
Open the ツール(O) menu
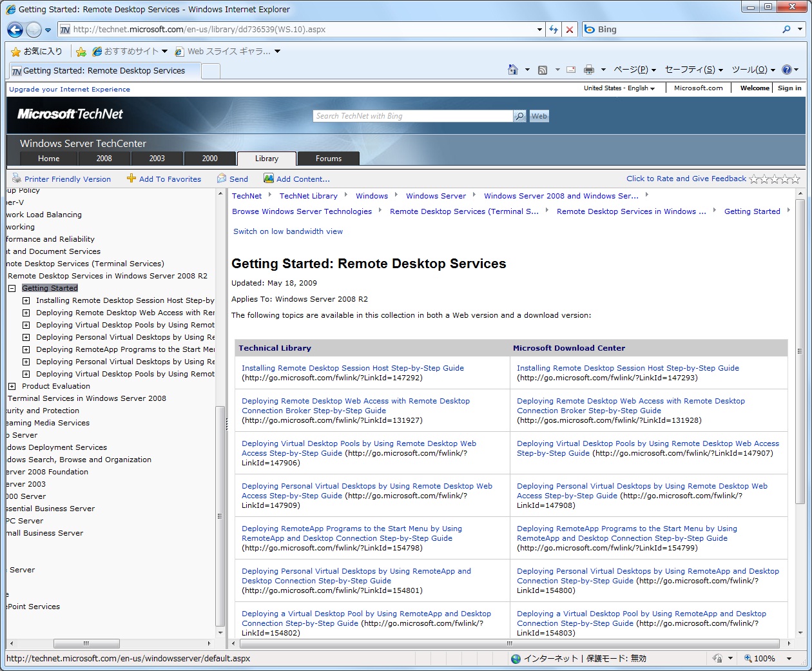(753, 70)
